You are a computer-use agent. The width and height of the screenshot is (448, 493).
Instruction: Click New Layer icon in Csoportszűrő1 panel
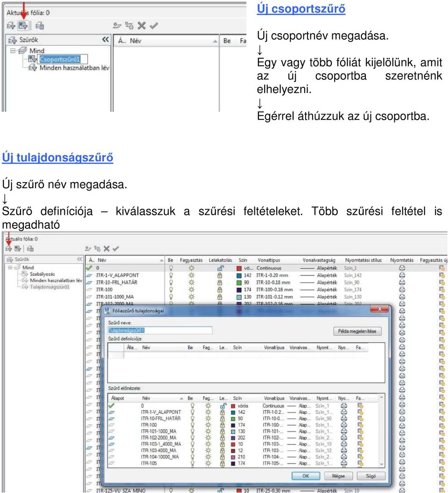117,26
